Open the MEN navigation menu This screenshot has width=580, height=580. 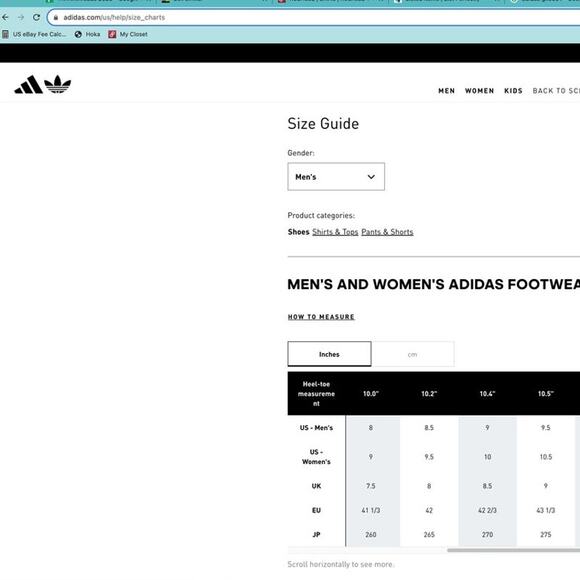point(446,91)
